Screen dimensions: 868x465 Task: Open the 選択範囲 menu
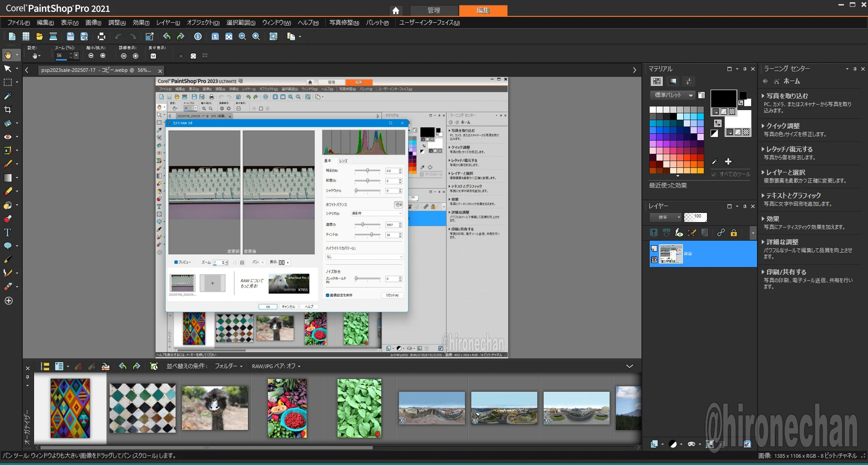pyautogui.click(x=241, y=23)
